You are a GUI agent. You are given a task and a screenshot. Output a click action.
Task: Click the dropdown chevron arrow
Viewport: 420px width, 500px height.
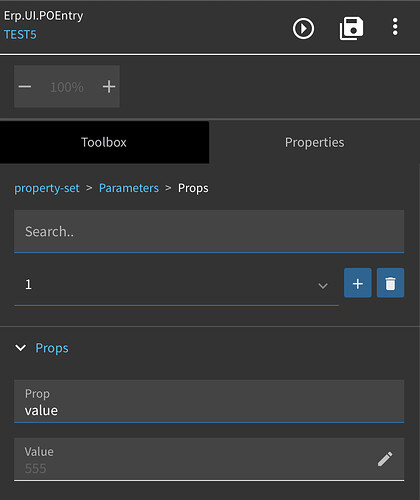coord(323,286)
